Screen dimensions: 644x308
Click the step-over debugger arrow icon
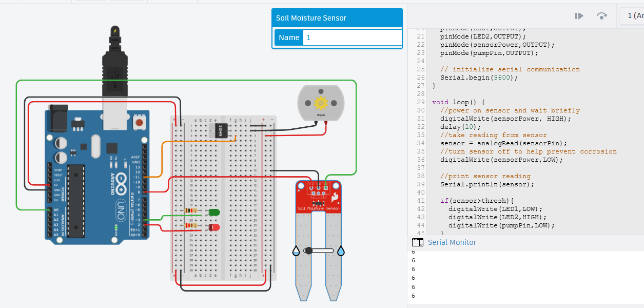602,16
